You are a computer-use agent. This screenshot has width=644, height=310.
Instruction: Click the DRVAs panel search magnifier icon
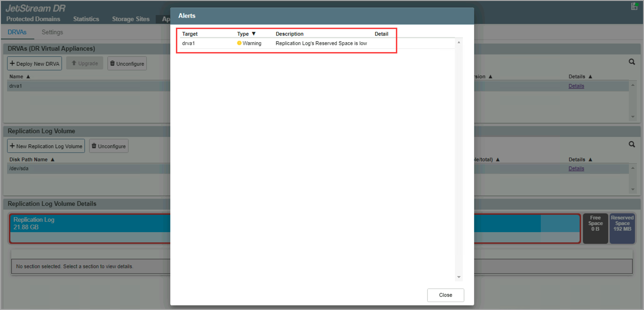632,62
